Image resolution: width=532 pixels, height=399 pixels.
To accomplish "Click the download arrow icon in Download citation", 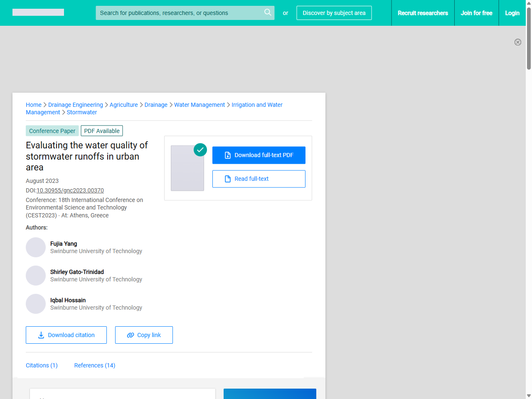I will [x=40, y=335].
